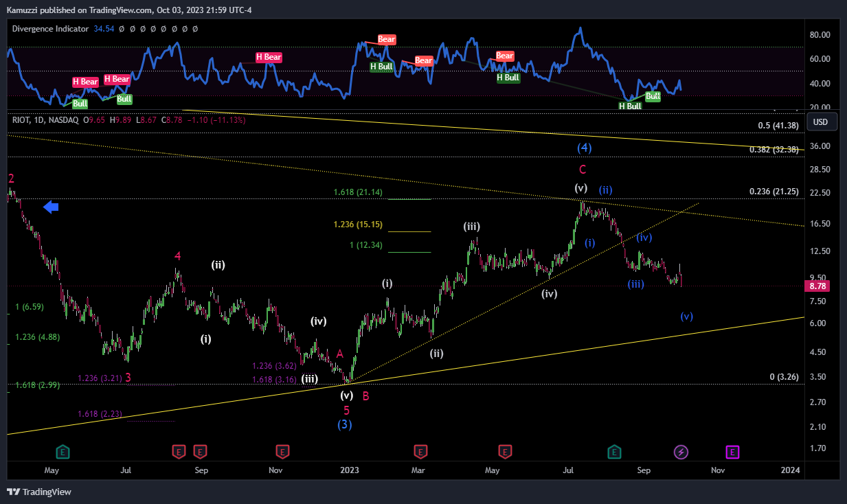This screenshot has width=847, height=504.
Task: Click the indicator value 34.54
Action: click(104, 29)
